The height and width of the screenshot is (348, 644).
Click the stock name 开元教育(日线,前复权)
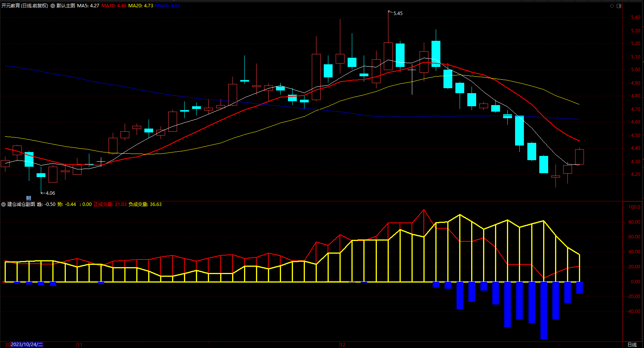25,6
